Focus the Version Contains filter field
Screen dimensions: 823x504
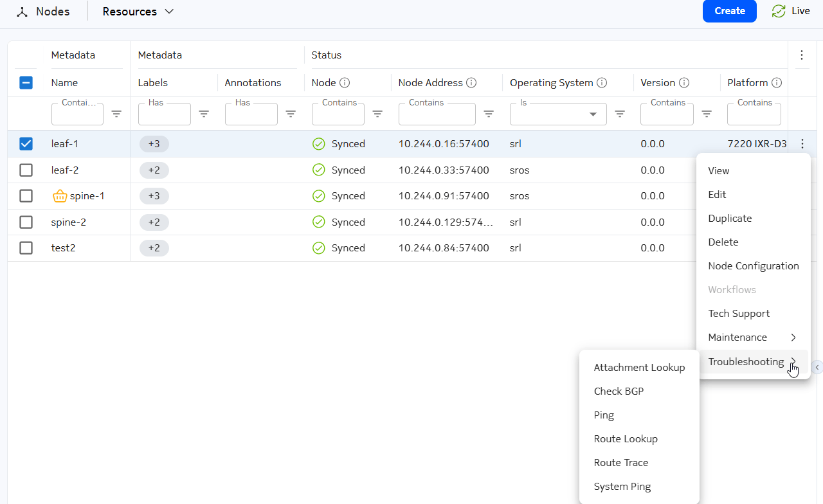(667, 114)
